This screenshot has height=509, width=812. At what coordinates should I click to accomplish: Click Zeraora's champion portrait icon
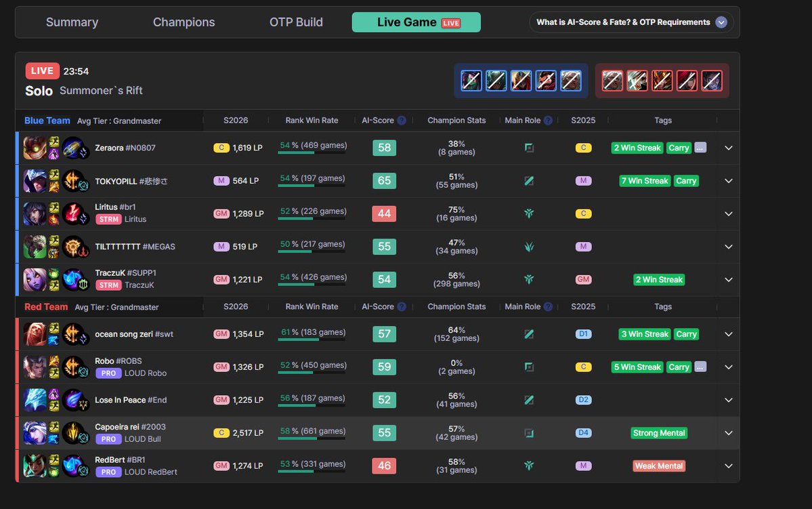click(x=35, y=148)
